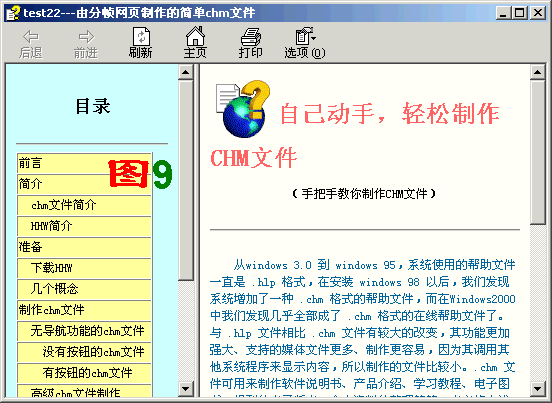The width and height of the screenshot is (552, 403).
Task: Click down arrow of contents pane scrollbar
Action: point(185,389)
